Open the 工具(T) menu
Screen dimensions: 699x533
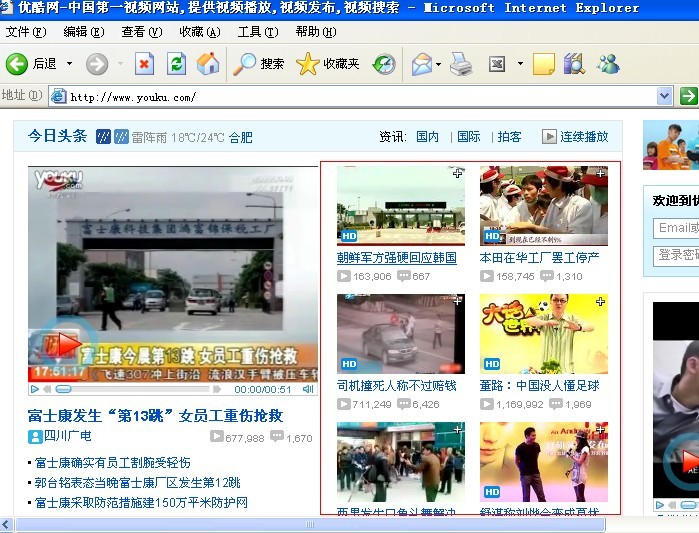pyautogui.click(x=258, y=32)
